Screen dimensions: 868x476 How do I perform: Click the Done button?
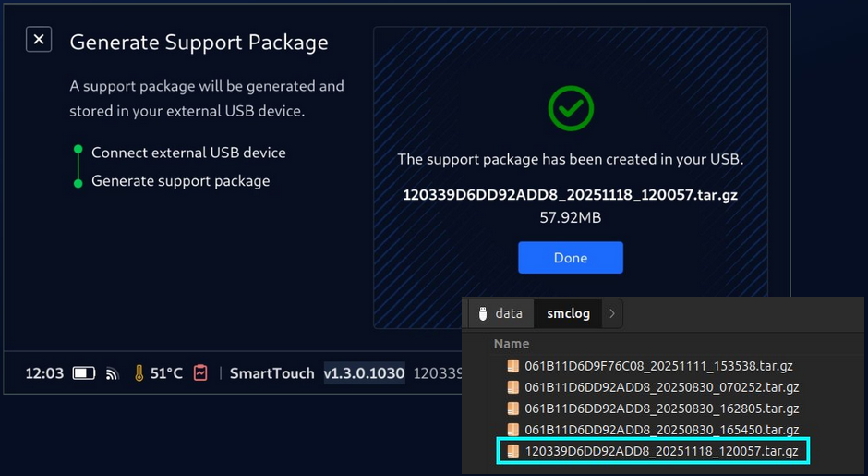570,258
